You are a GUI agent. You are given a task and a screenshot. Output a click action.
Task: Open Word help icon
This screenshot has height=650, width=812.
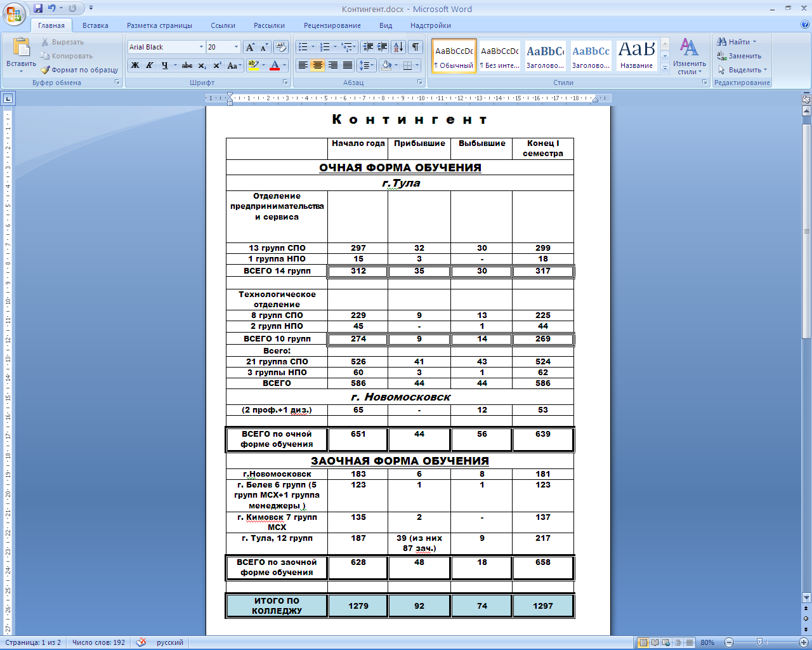805,25
